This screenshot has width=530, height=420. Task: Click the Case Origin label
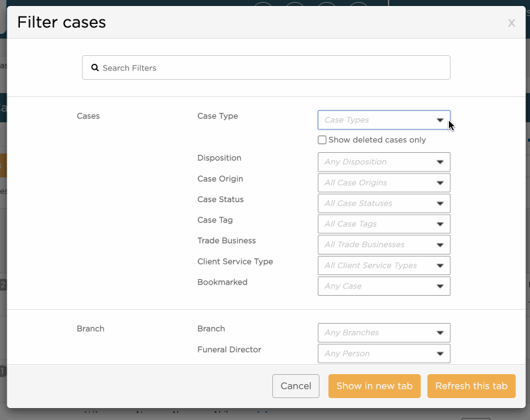(x=220, y=179)
